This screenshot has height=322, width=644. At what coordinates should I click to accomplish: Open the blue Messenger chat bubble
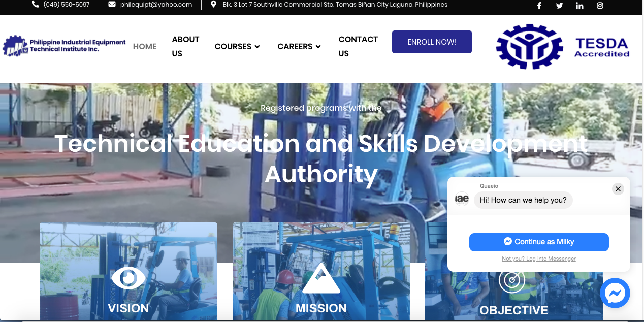[615, 293]
